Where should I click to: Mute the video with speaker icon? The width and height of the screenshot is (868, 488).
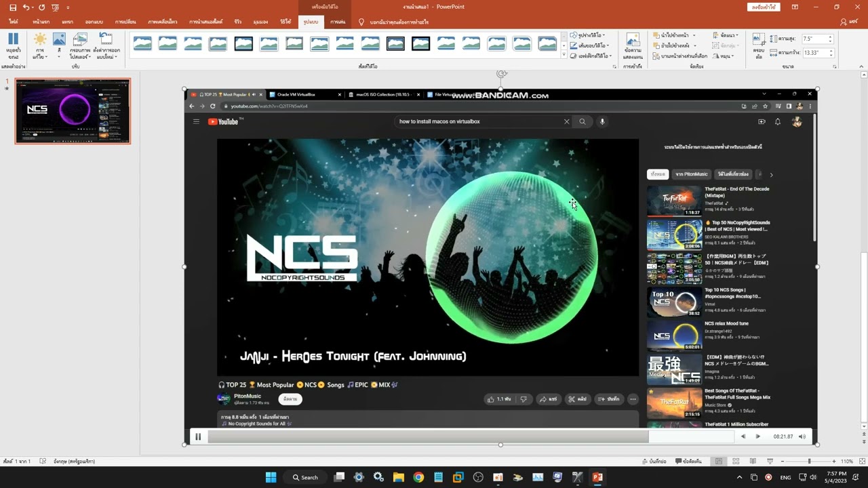coord(802,436)
